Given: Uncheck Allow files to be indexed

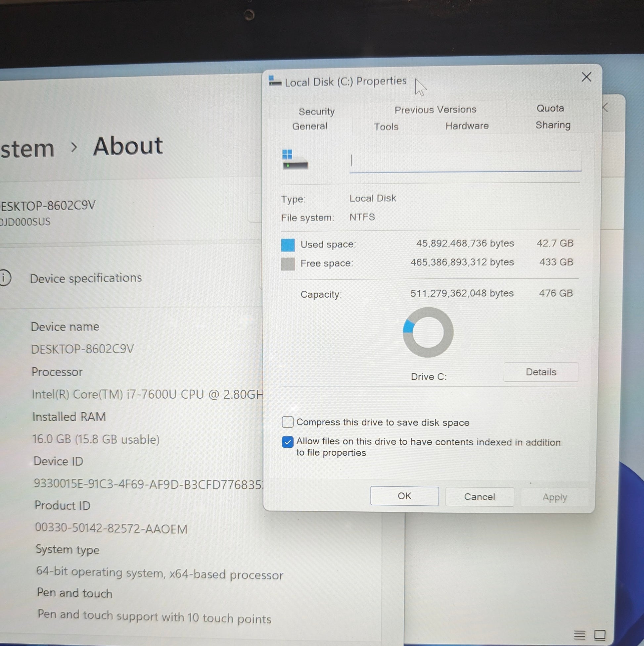Looking at the screenshot, I should tap(287, 442).
